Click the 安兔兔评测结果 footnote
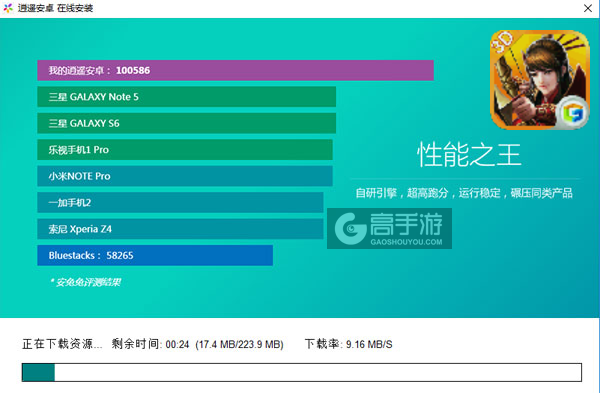600x393 pixels. (x=85, y=282)
